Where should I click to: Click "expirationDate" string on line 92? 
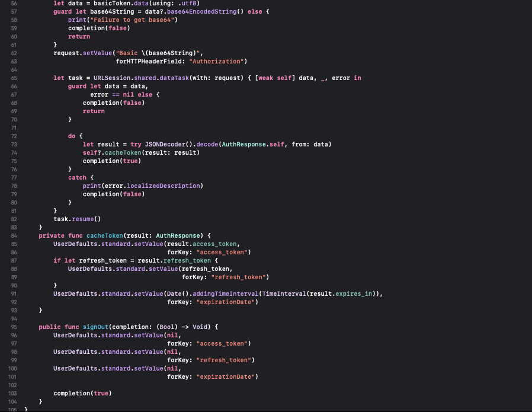pos(226,302)
